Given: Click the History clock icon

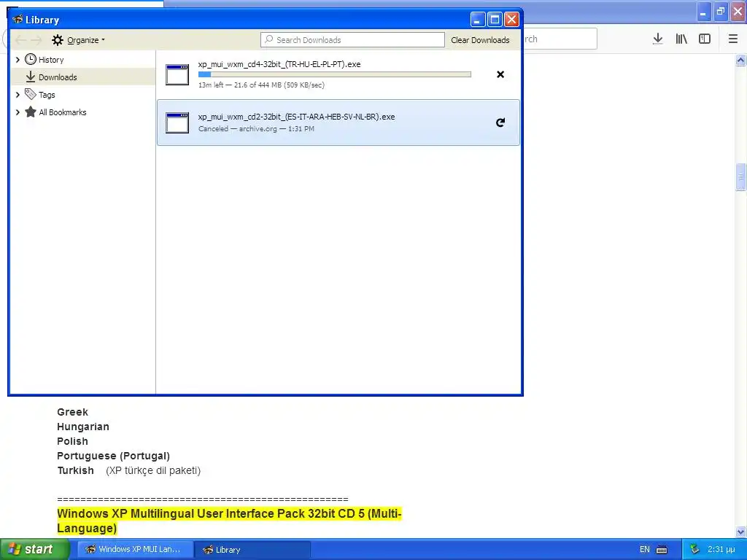Looking at the screenshot, I should click(31, 59).
